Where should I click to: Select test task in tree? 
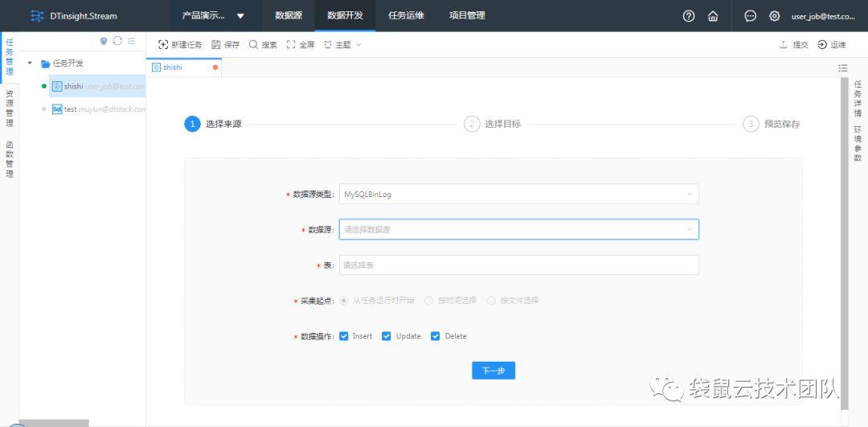(x=97, y=109)
